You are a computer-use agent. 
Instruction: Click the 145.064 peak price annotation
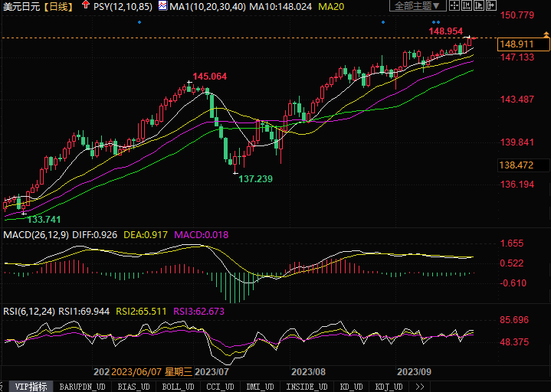pos(210,76)
